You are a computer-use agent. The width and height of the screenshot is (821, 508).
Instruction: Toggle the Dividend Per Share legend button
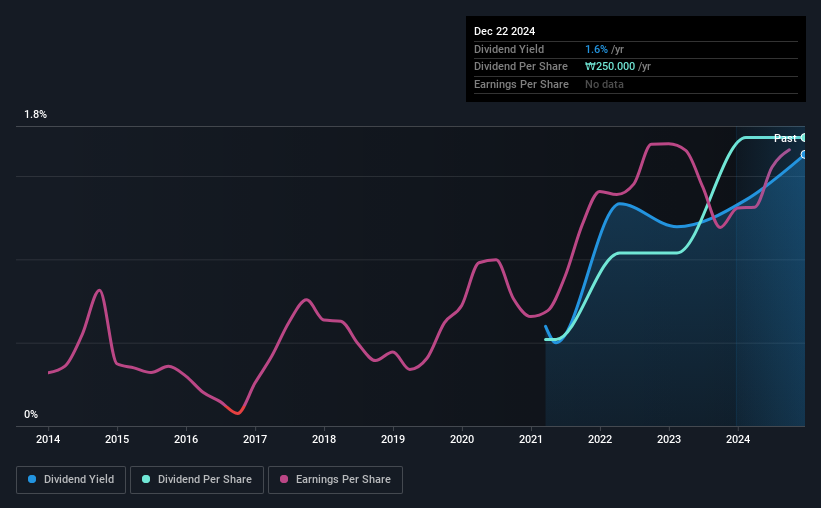click(197, 480)
